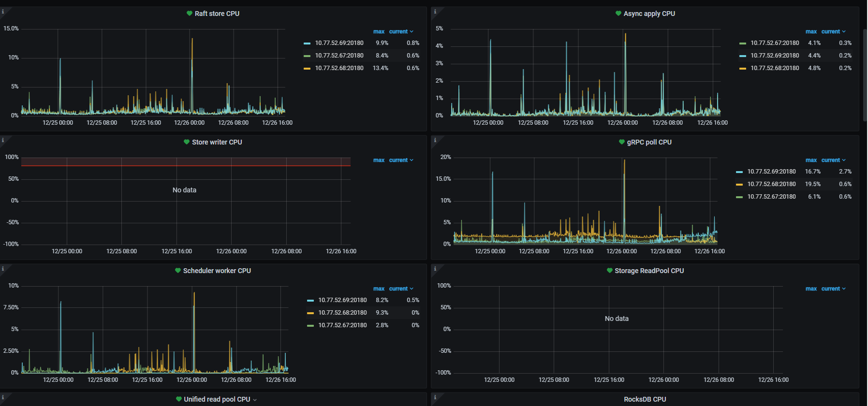This screenshot has height=406, width=868.
Task: Expand the Unified read pool CPU title chevron
Action: tap(255, 400)
